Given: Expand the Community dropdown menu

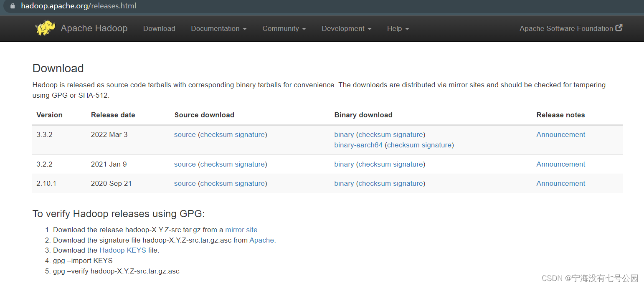Looking at the screenshot, I should [x=284, y=28].
